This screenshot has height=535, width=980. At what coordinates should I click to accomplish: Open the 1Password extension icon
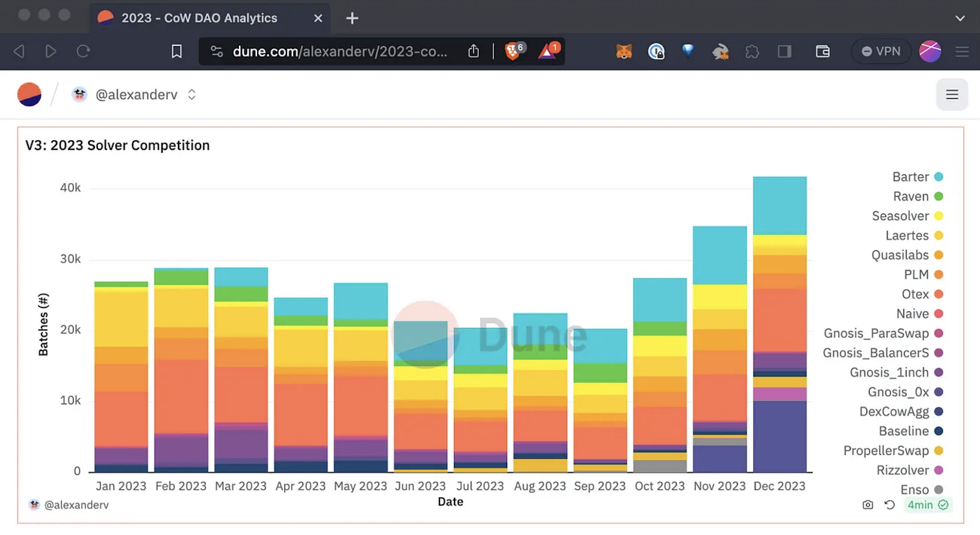click(x=656, y=51)
